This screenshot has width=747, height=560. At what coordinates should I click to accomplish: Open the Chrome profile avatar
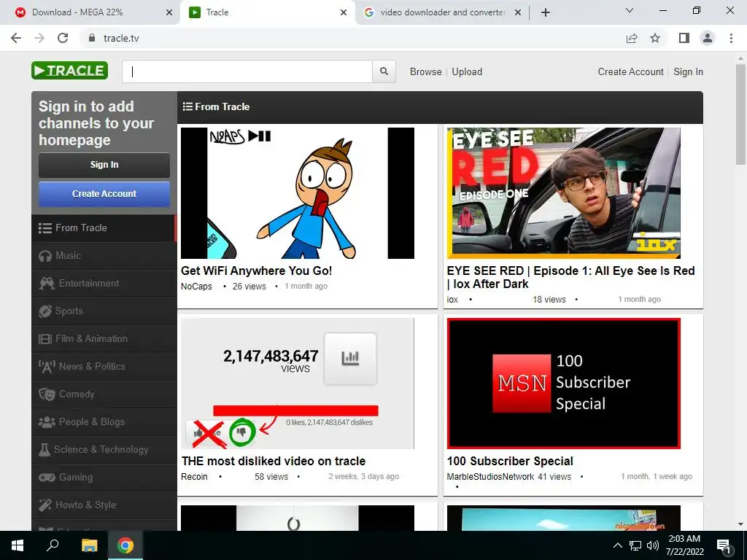[708, 38]
